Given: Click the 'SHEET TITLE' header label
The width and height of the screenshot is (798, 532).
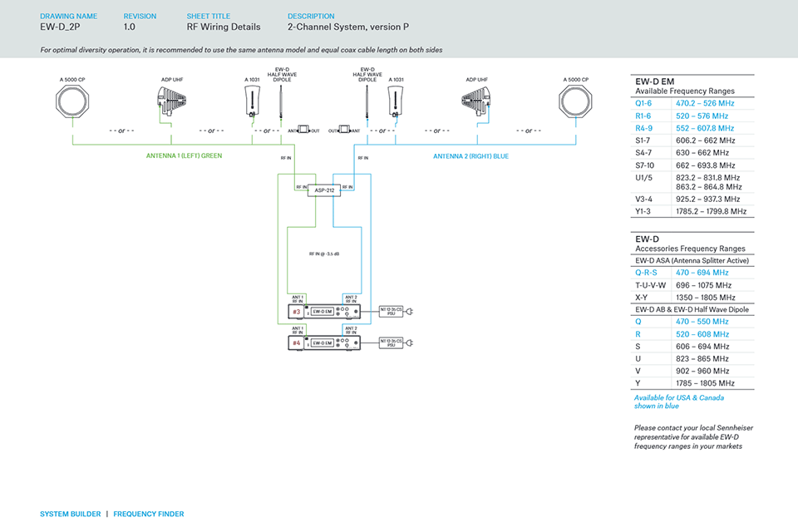Looking at the screenshot, I should pyautogui.click(x=208, y=17).
